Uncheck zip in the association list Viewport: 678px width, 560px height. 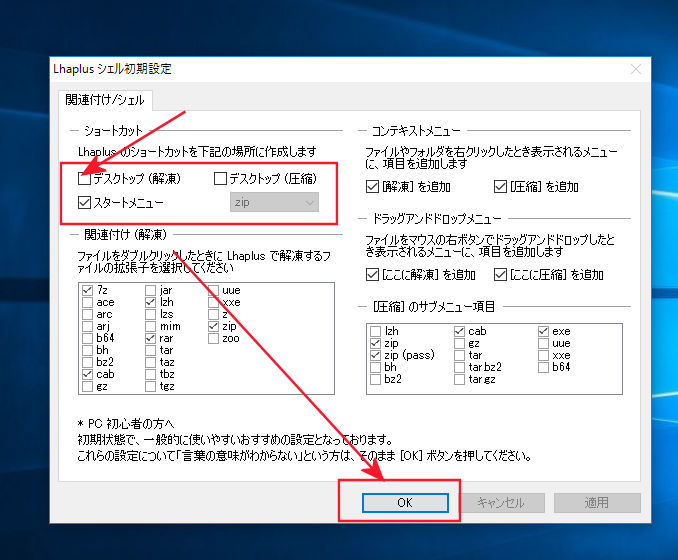click(213, 326)
